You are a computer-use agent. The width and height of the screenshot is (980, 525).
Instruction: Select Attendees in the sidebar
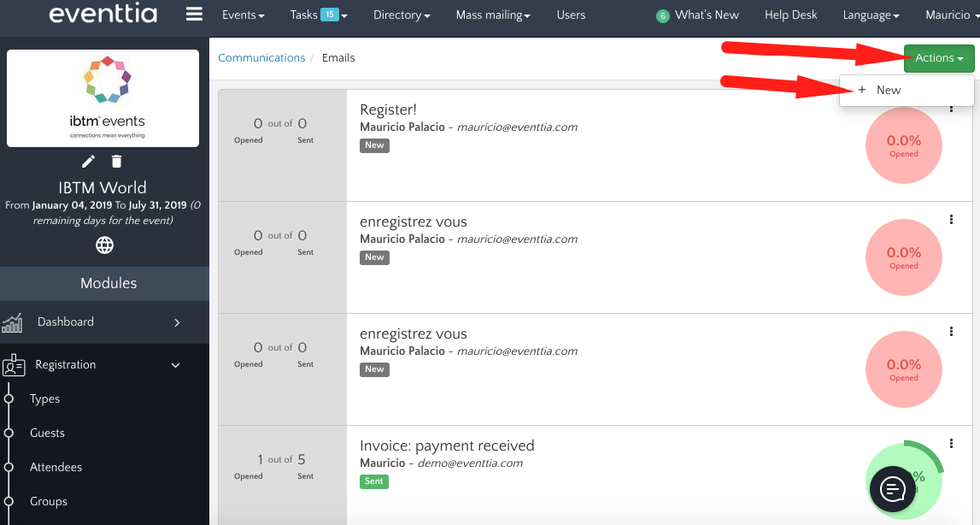56,468
